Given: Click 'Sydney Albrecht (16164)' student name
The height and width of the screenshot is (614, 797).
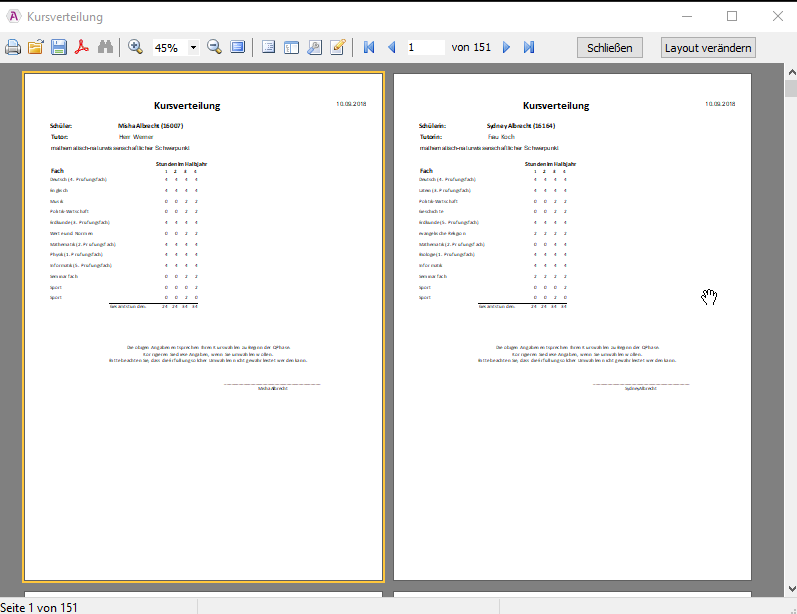Looking at the screenshot, I should (521, 126).
